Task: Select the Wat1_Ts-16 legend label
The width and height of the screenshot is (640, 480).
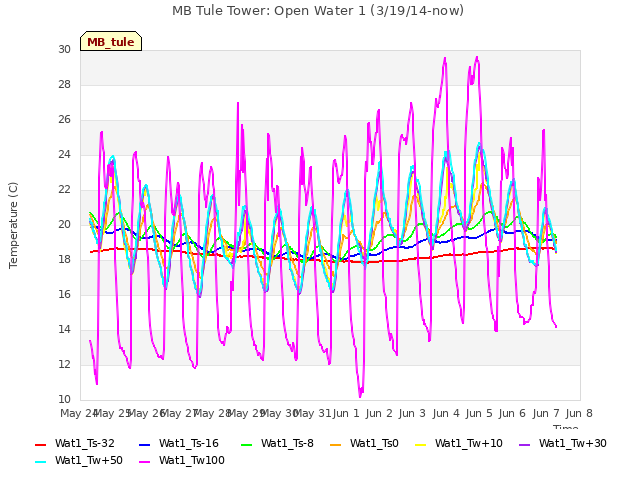Action: [189, 443]
